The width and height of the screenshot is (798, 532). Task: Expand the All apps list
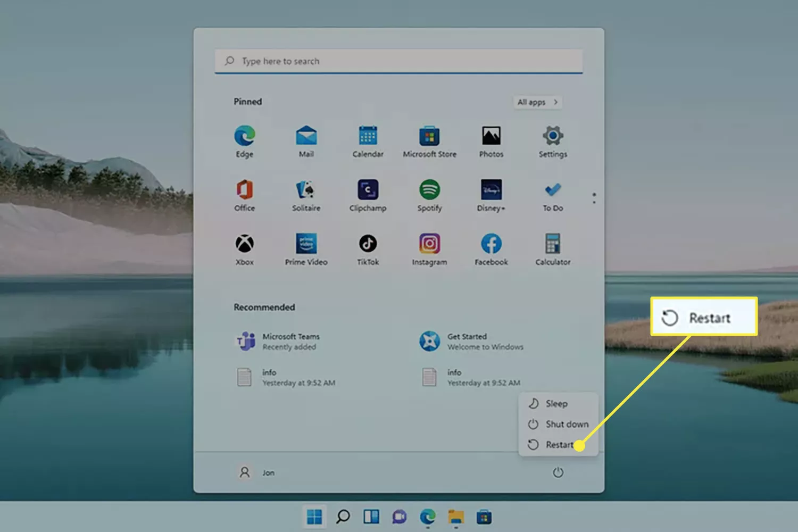[x=538, y=102]
